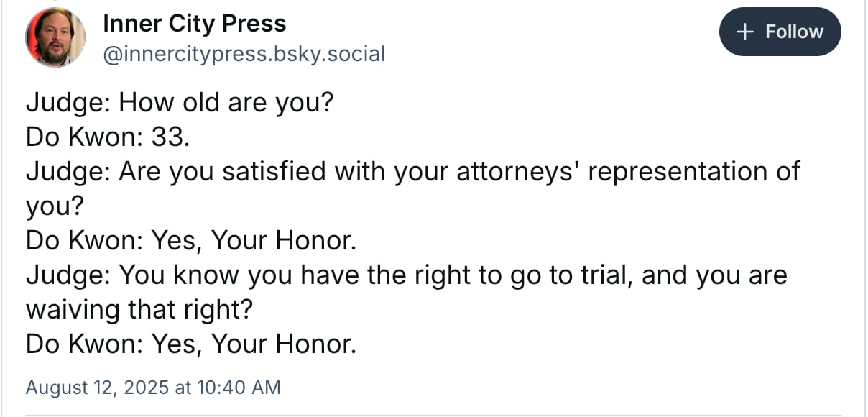Click the word "Follow" in the button
868x417 pixels.
(x=794, y=32)
